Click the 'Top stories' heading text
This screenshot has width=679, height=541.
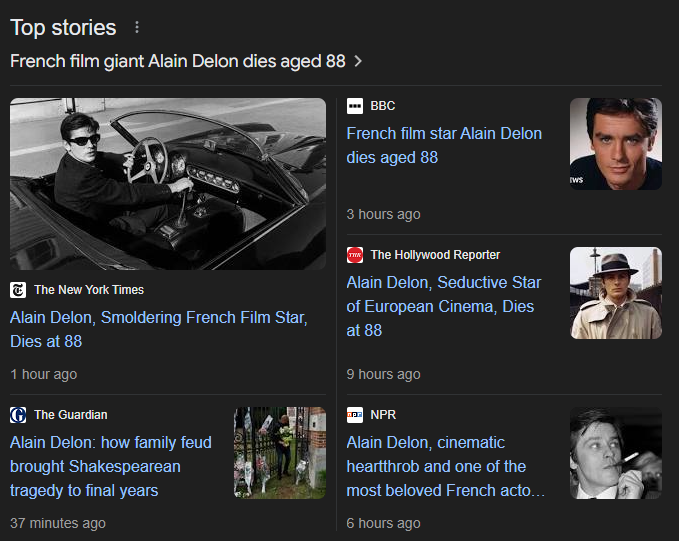coord(63,28)
